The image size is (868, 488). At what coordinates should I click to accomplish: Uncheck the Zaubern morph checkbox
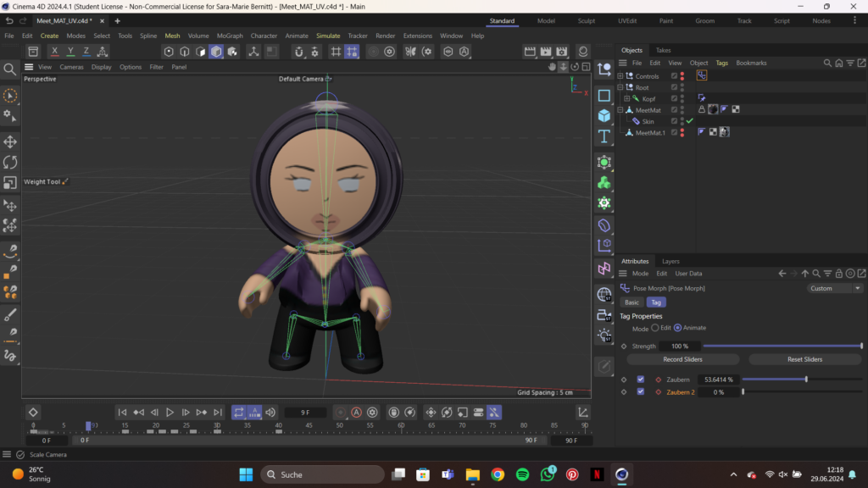click(641, 380)
